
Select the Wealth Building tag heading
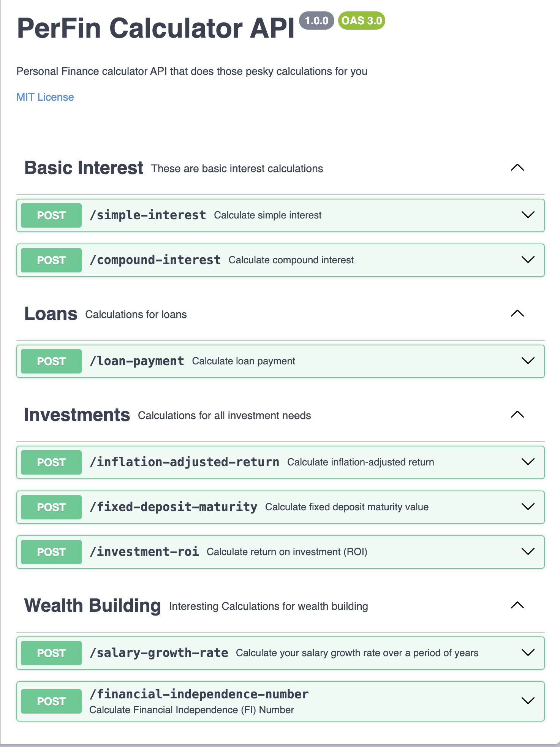click(93, 606)
